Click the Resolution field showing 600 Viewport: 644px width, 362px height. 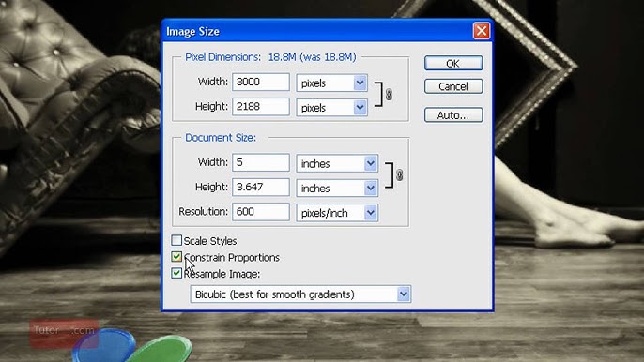click(261, 212)
